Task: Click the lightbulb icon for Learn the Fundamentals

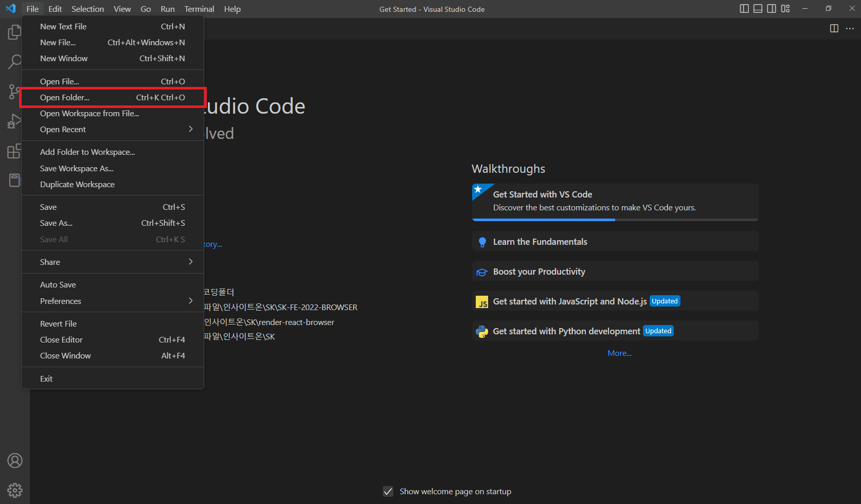Action: coord(482,242)
